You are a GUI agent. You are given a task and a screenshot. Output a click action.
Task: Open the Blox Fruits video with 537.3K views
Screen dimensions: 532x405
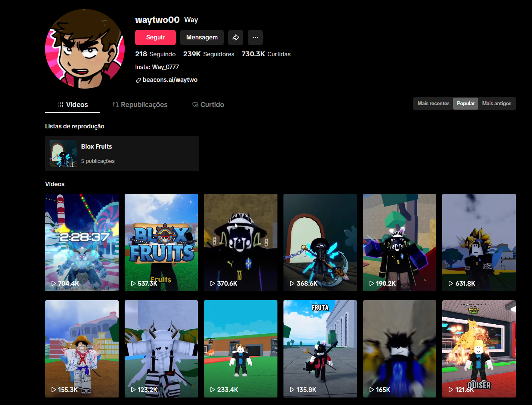click(161, 242)
